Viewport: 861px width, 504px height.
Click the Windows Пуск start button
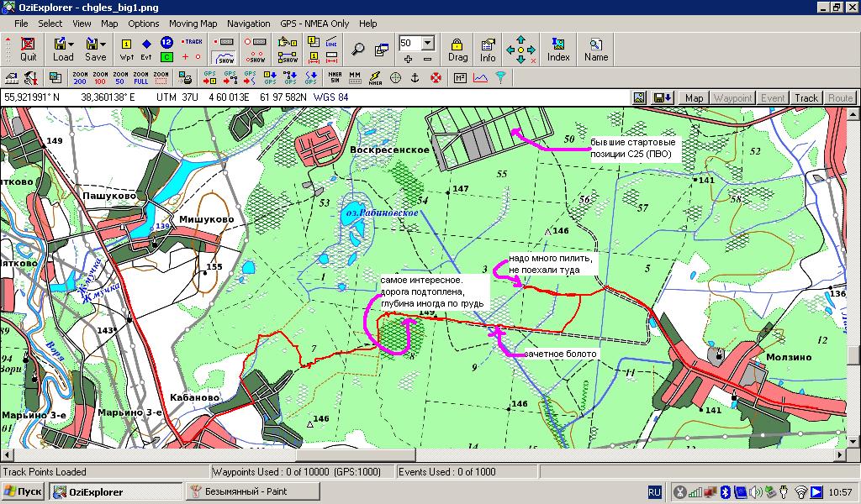24,492
